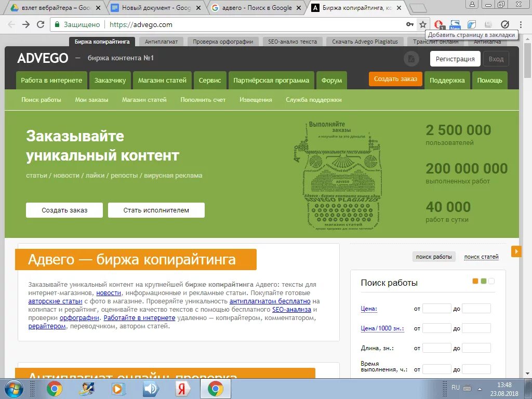Click the Цена/1000 зн. label link
The width and height of the screenshot is (532, 399).
pos(382,328)
